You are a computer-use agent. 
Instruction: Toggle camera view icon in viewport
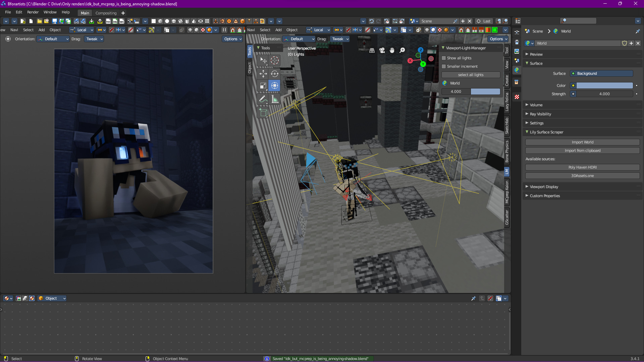click(382, 50)
